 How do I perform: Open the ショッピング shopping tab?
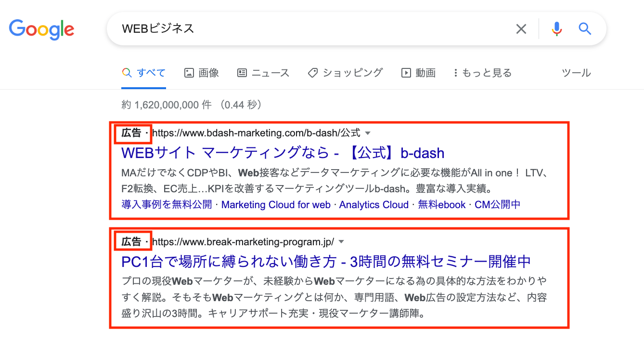345,73
